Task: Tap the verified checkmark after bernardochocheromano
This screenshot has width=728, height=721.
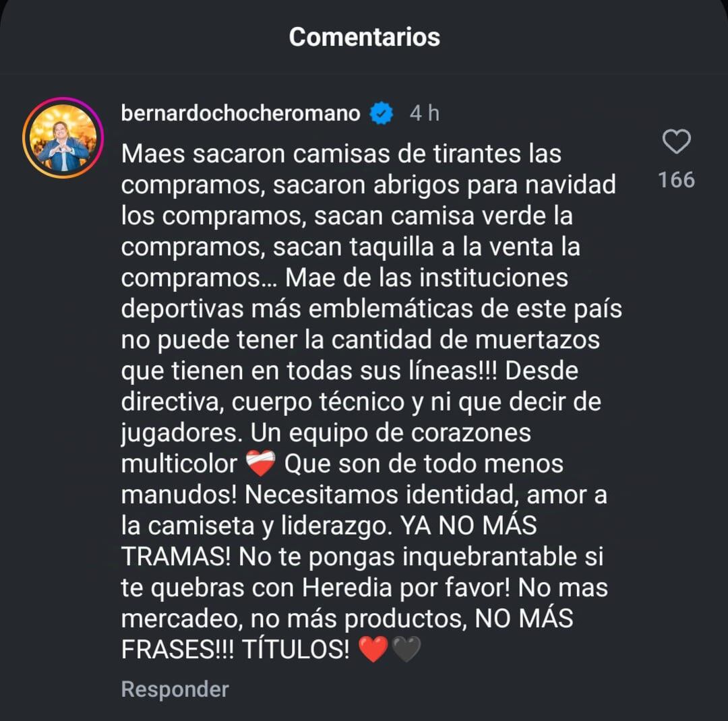Action: pyautogui.click(x=381, y=113)
